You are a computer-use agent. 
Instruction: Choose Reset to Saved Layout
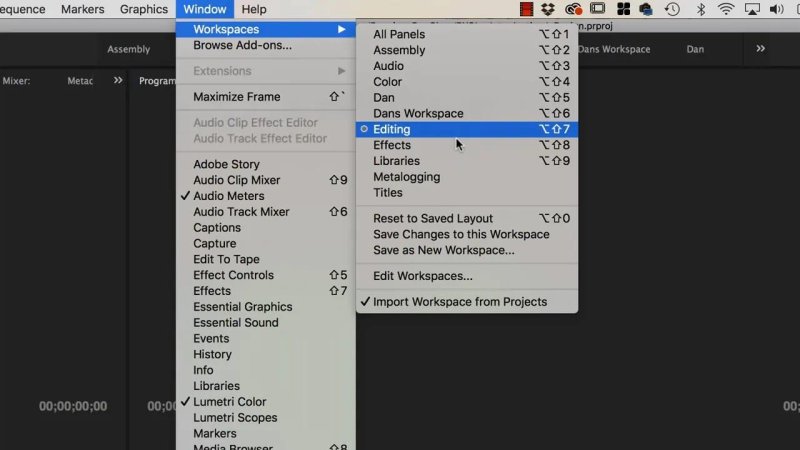[x=467, y=219]
